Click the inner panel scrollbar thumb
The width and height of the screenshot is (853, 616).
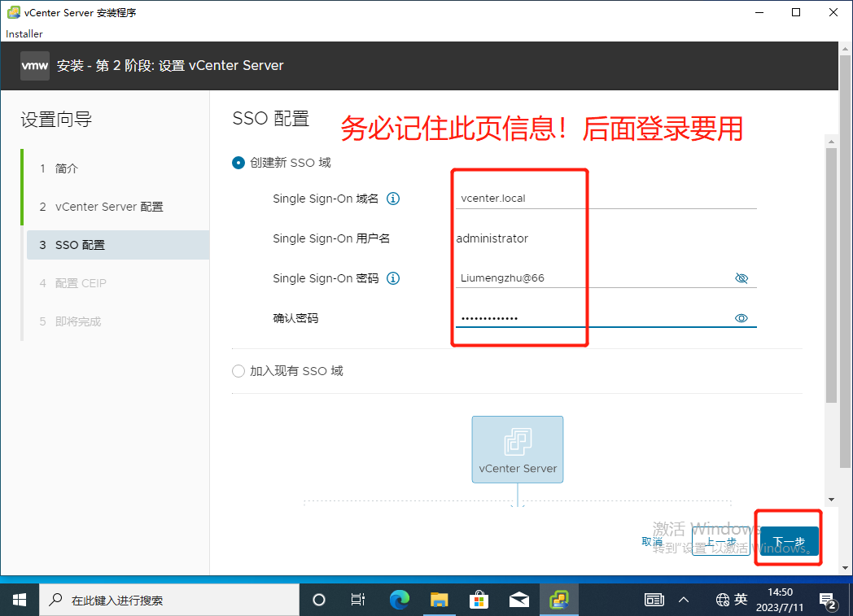coord(831,274)
